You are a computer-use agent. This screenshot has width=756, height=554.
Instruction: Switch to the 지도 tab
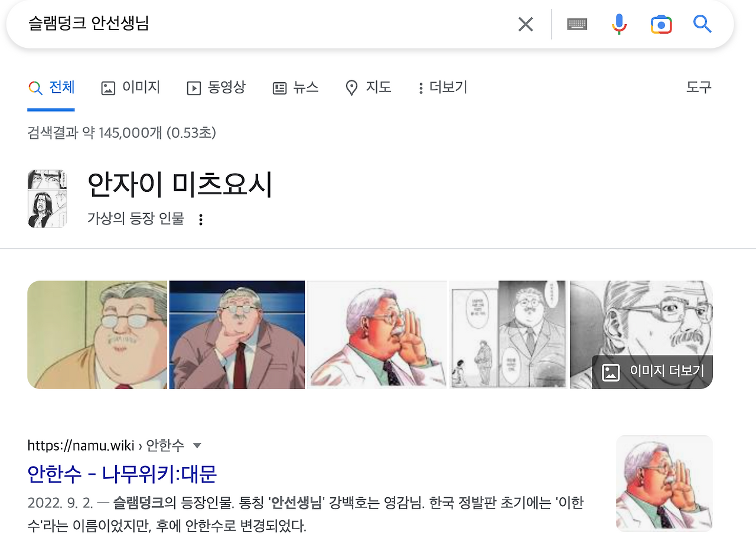point(368,88)
